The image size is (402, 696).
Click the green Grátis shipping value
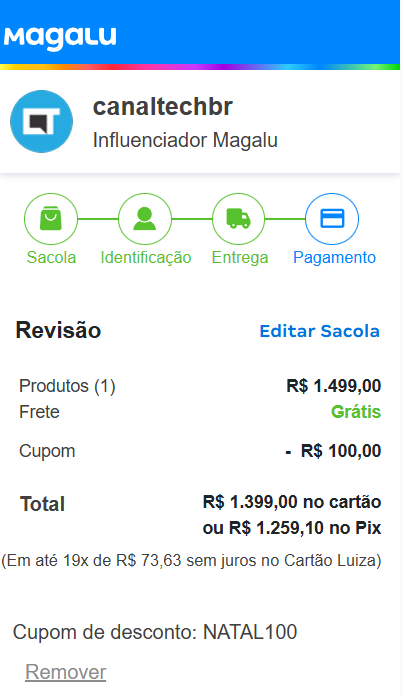(356, 411)
